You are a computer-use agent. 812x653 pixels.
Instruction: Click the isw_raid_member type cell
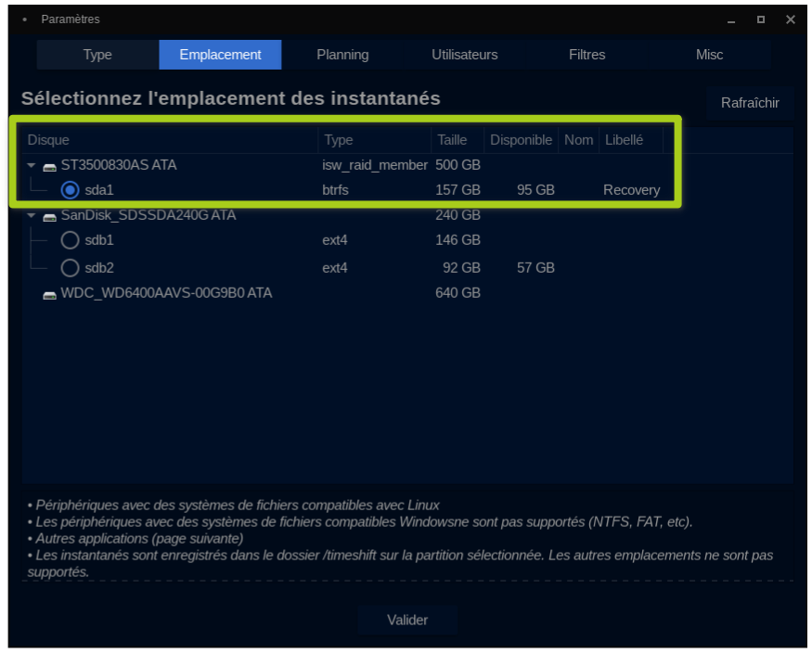click(374, 165)
